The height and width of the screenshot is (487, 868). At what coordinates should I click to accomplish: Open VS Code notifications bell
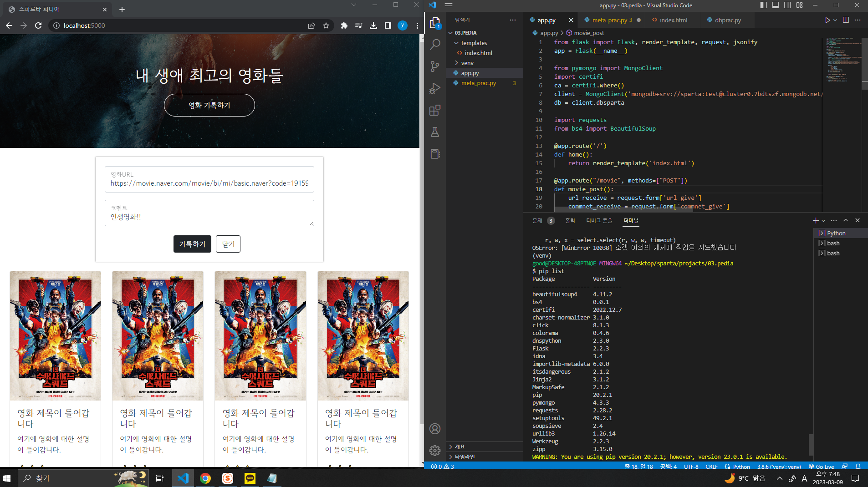tap(858, 467)
